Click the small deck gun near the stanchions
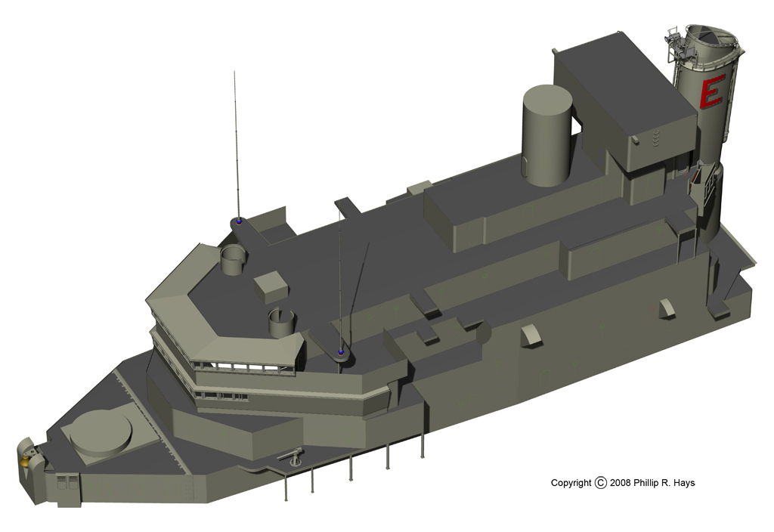Screen dimensions: 774x532 pyautogui.click(x=292, y=456)
